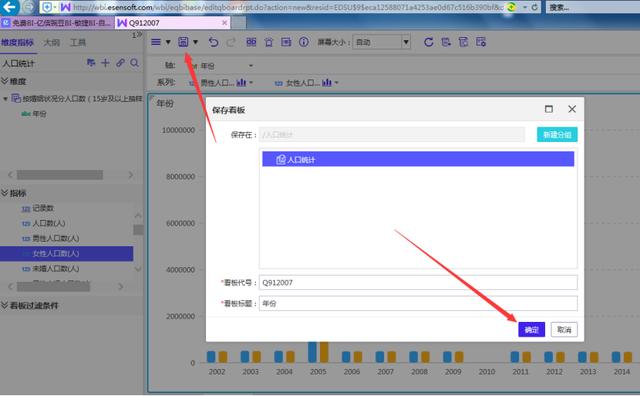640x396 pixels.
Task: Click the save dashboard floppy icon
Action: [x=183, y=42]
